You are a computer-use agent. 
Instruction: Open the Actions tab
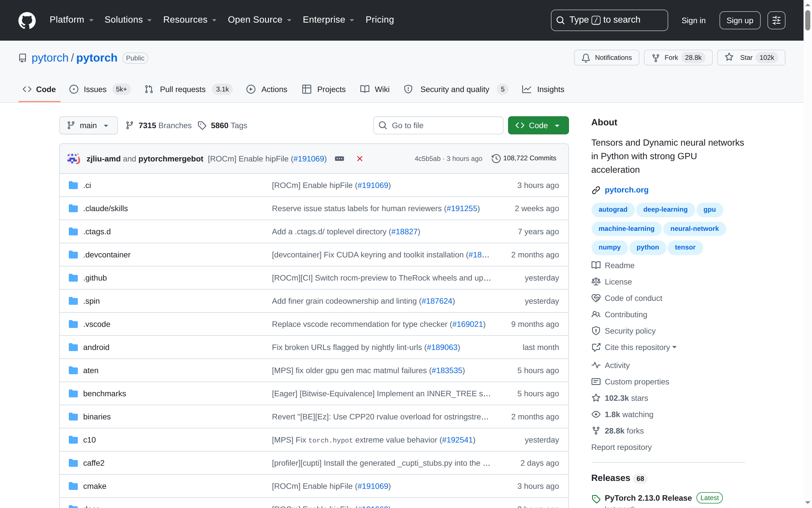[x=267, y=89]
